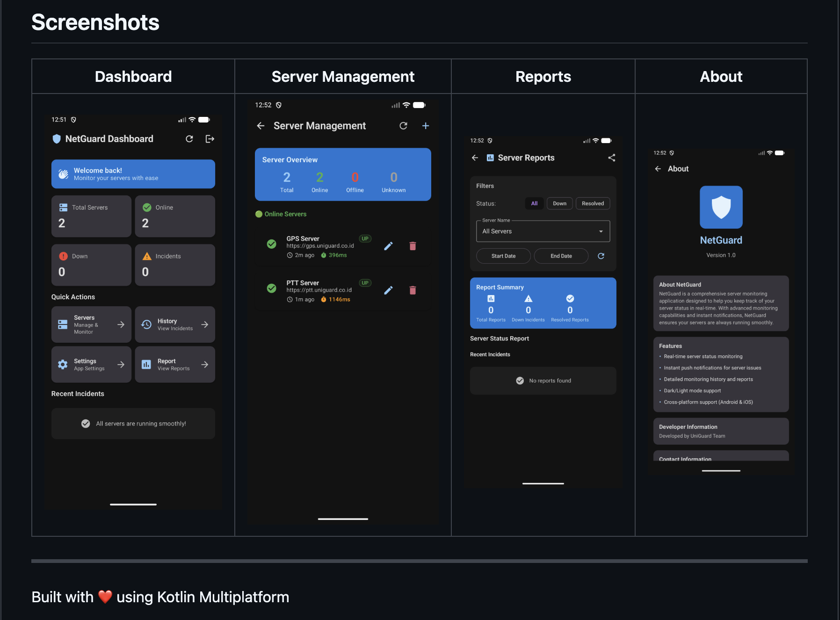
Task: Open the All Servers dropdown
Action: (x=543, y=231)
